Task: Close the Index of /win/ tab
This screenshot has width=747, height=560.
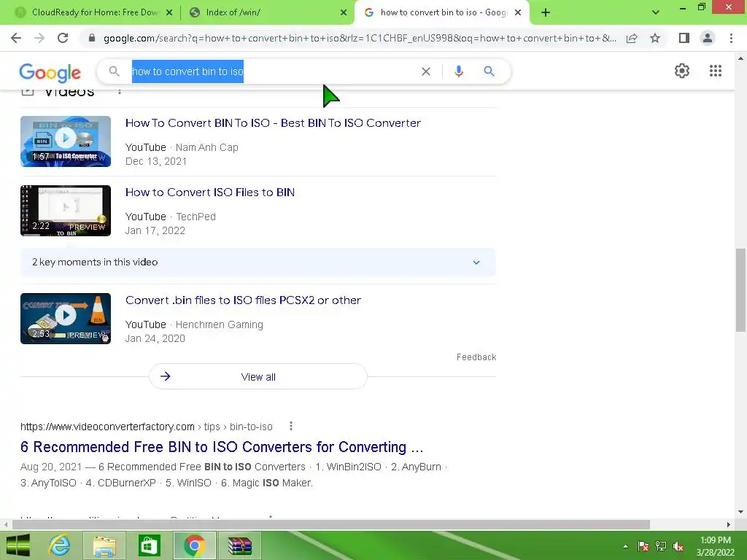Action: 344,12
